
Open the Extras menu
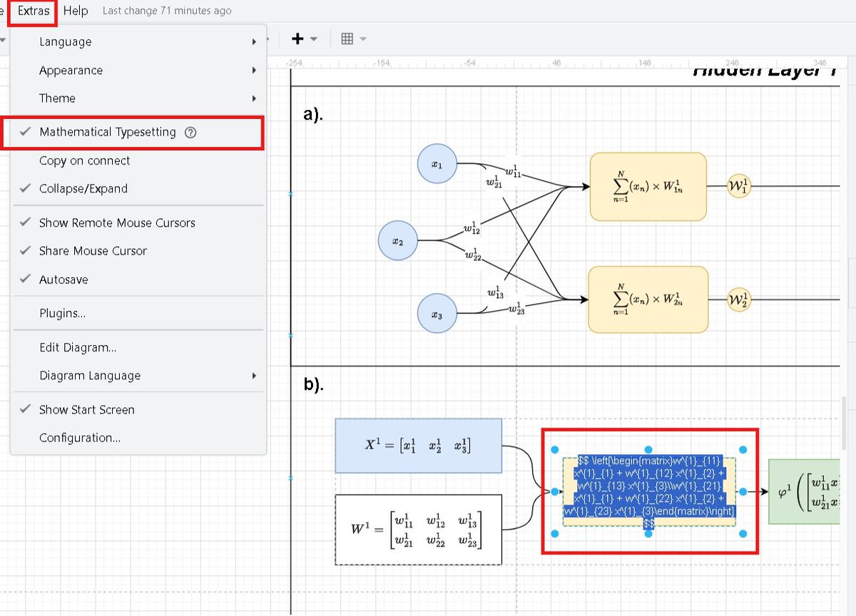34,11
